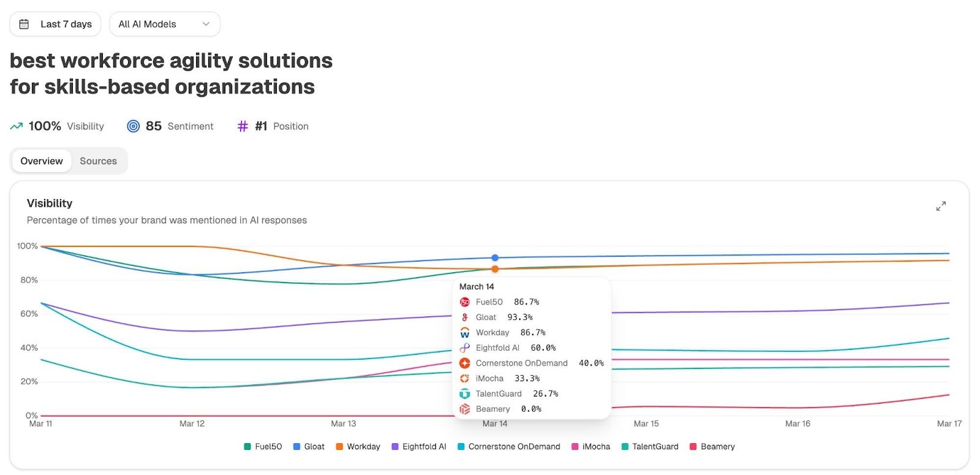The height and width of the screenshot is (475, 980).
Task: Toggle the Gloat series in the legend
Action: (309, 446)
